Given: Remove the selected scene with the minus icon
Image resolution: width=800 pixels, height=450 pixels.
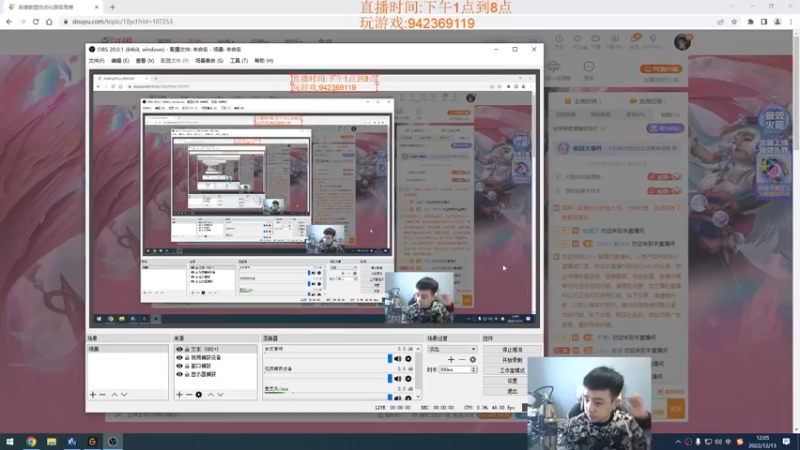Looking at the screenshot, I should point(103,394).
